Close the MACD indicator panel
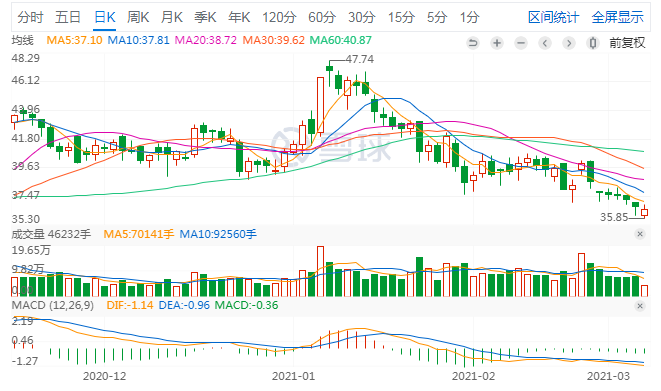 [x=640, y=306]
